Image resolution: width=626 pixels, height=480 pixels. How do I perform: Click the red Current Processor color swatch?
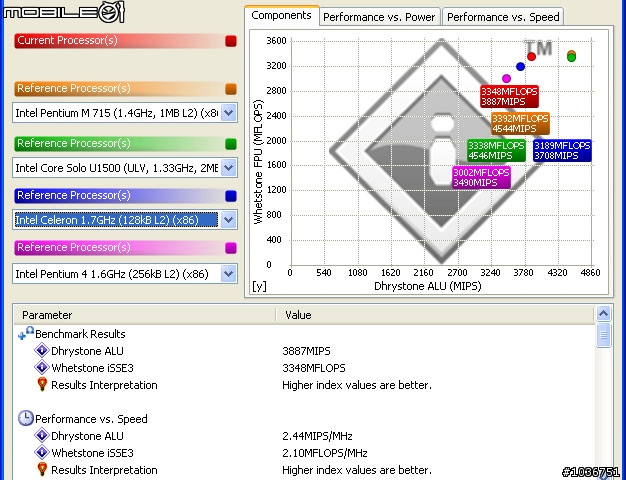(231, 41)
